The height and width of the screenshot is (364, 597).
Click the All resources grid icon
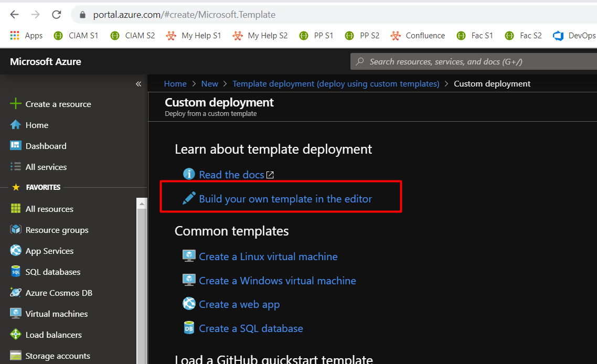16,208
